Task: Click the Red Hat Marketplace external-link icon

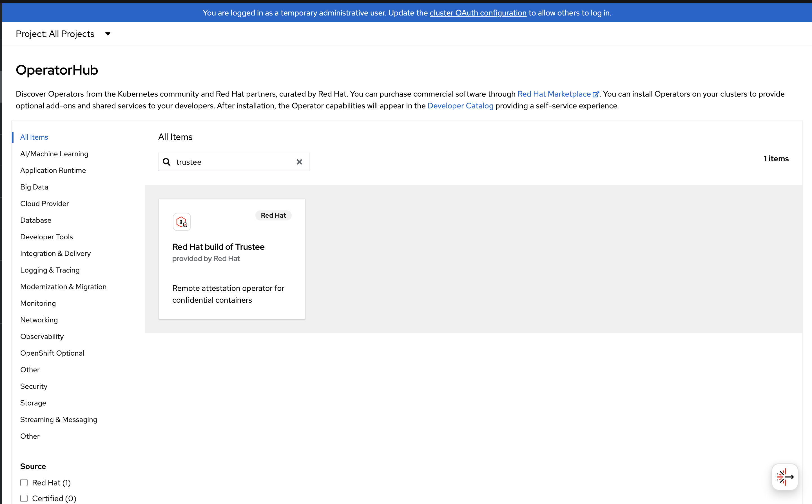Action: pyautogui.click(x=596, y=94)
